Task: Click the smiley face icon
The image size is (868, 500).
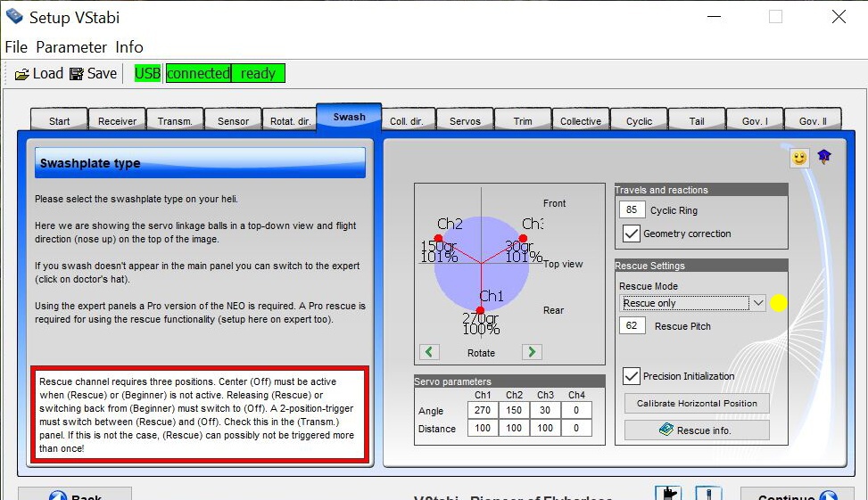Action: pos(799,158)
